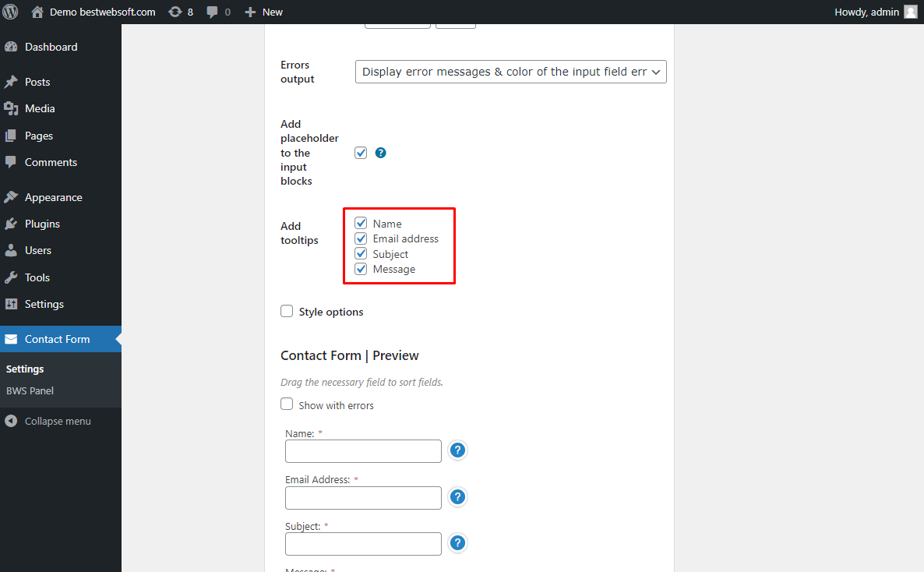Open Settings submenu under Contact Form
This screenshot has width=924, height=572.
click(25, 369)
